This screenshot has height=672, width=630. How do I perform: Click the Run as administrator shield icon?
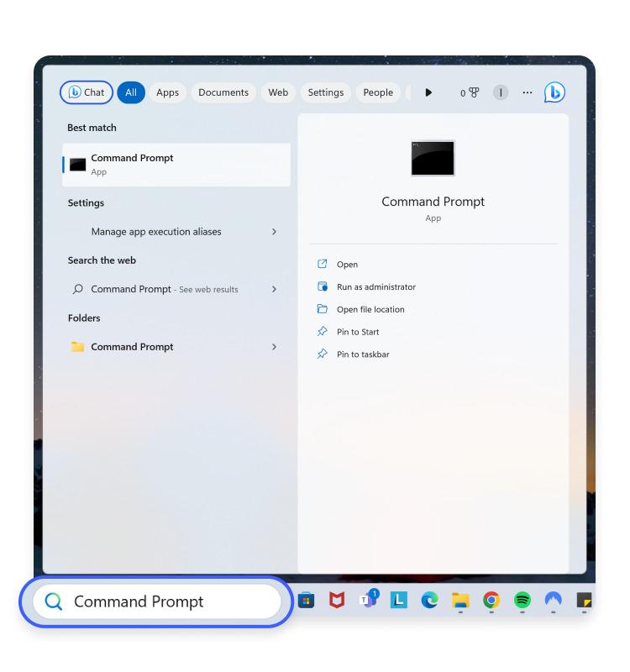click(323, 286)
